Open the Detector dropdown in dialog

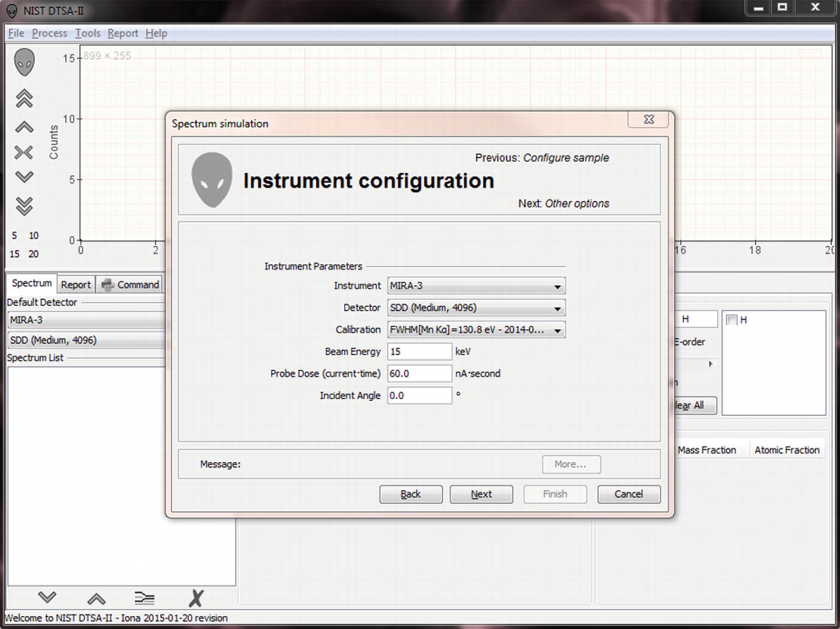(x=476, y=308)
